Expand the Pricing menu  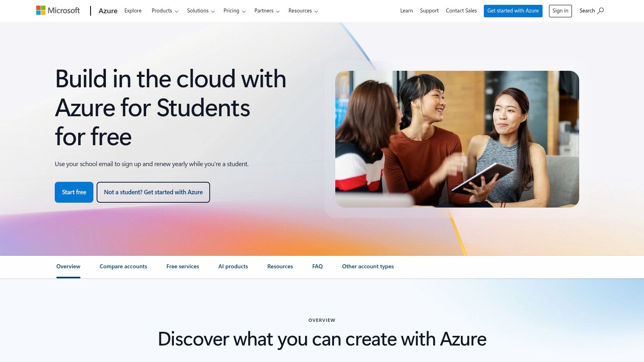click(234, 11)
